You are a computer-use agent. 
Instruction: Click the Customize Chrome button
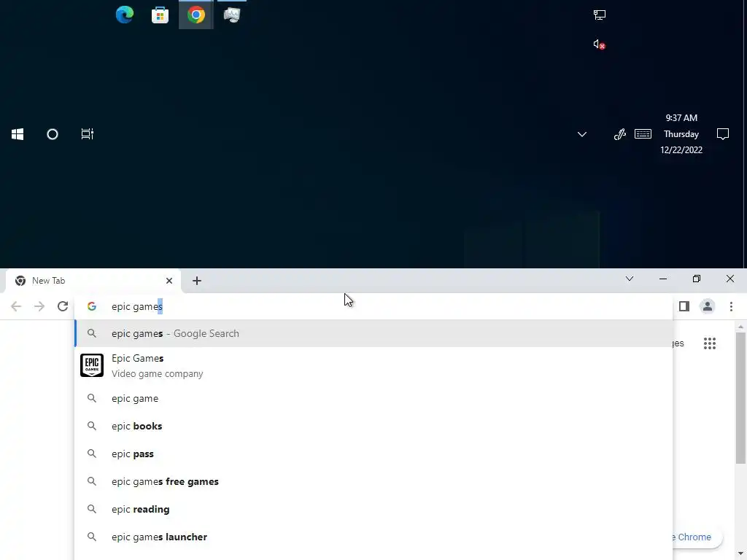(697, 537)
